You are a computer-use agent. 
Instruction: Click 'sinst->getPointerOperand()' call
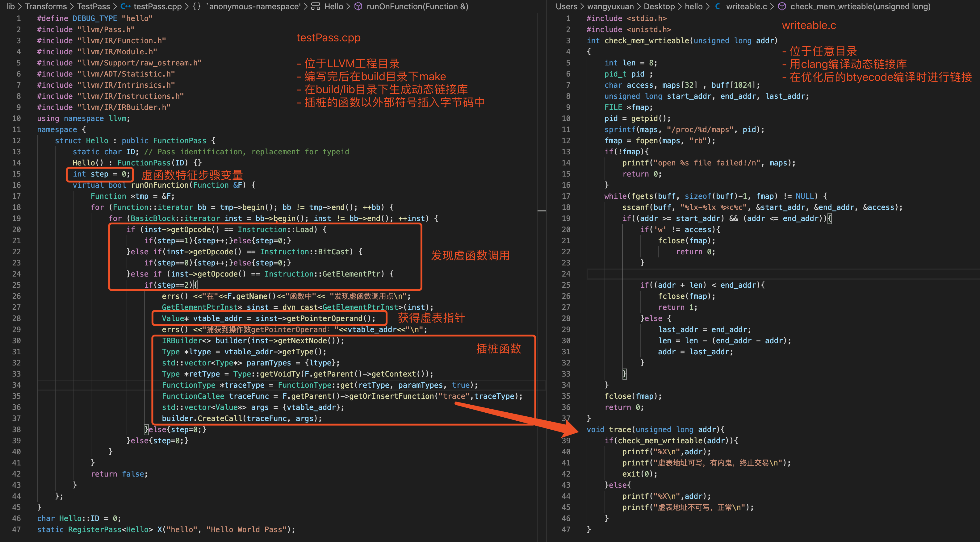click(315, 318)
